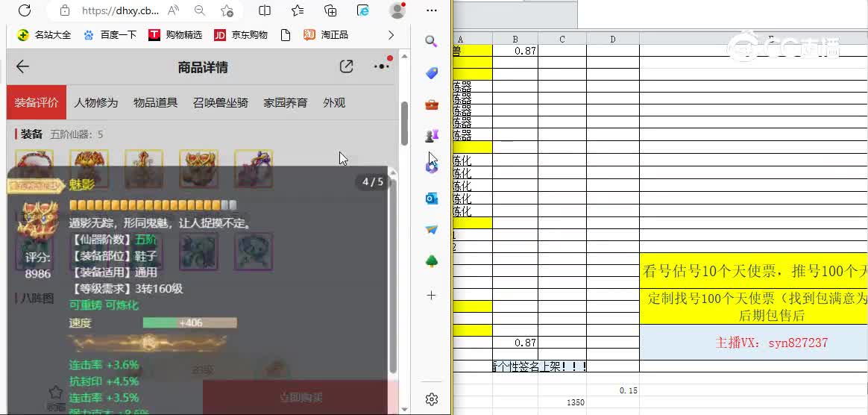The height and width of the screenshot is (415, 868).
Task: Switch to 外观 tab
Action: click(334, 102)
